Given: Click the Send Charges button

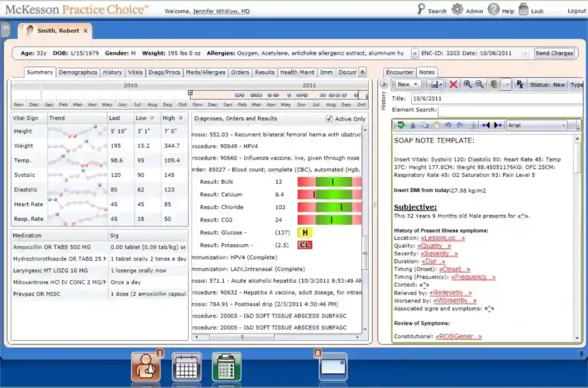Looking at the screenshot, I should 554,53.
